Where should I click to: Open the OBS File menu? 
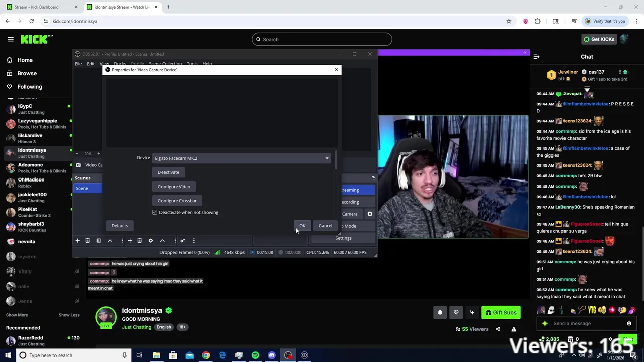[x=78, y=64]
